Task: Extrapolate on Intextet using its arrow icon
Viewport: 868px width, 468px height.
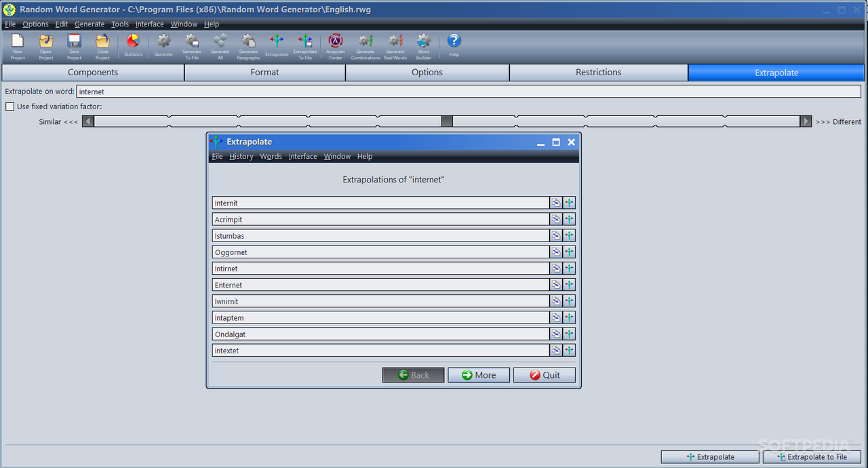Action: click(x=570, y=351)
